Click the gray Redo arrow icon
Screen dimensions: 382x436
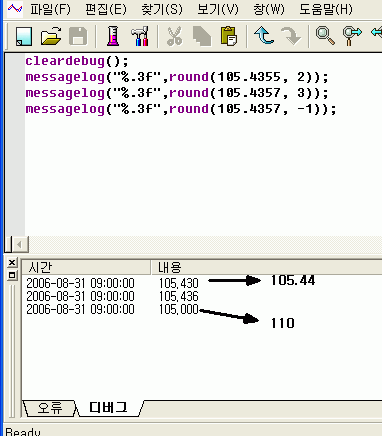(x=291, y=36)
